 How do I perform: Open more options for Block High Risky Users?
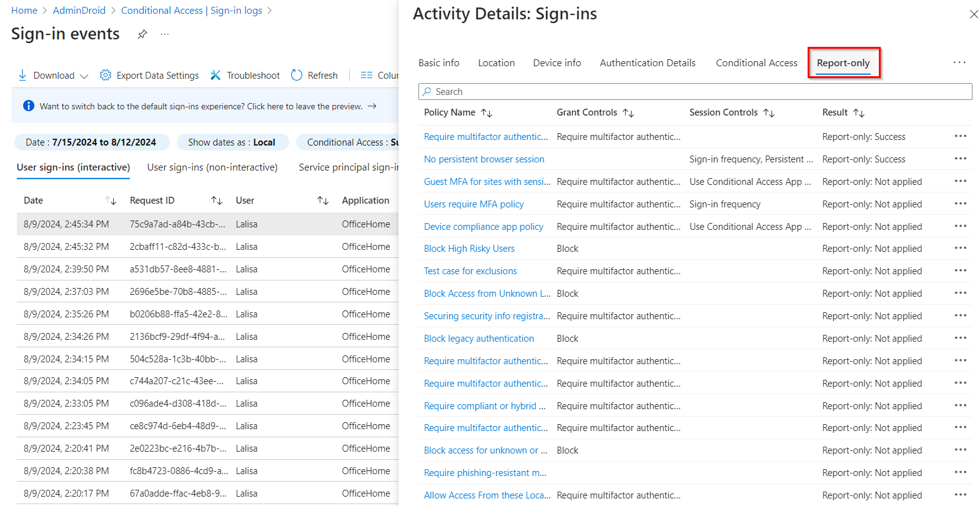tap(960, 249)
